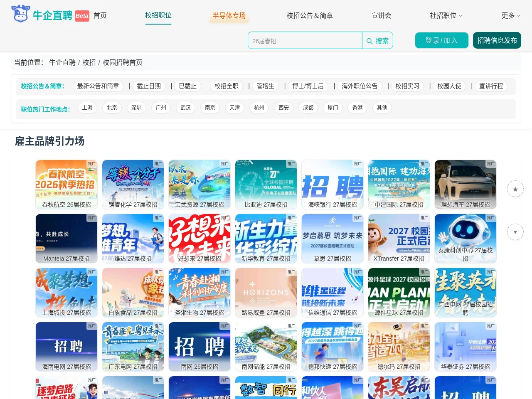Image resolution: width=532 pixels, height=399 pixels.
Task: Select the 截止日期 filter
Action: pyautogui.click(x=149, y=86)
